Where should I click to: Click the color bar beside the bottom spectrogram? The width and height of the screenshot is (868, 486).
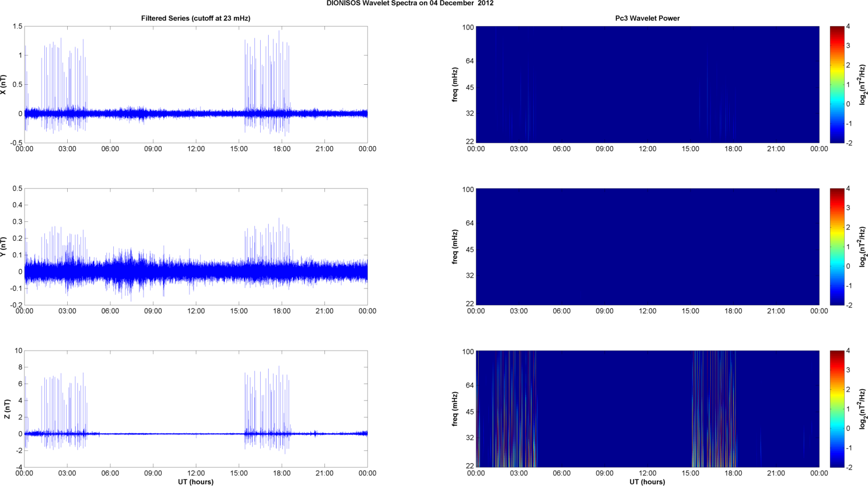pos(837,409)
